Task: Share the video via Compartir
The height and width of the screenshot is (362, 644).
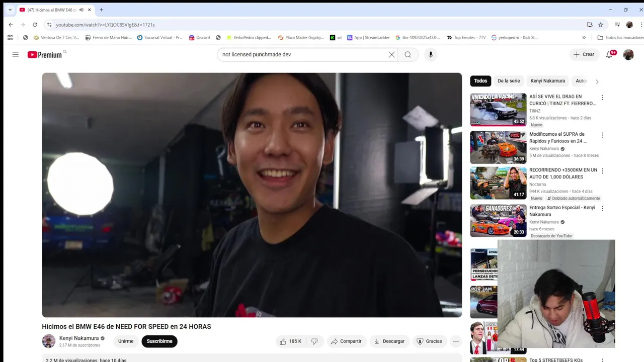Action: point(346,341)
